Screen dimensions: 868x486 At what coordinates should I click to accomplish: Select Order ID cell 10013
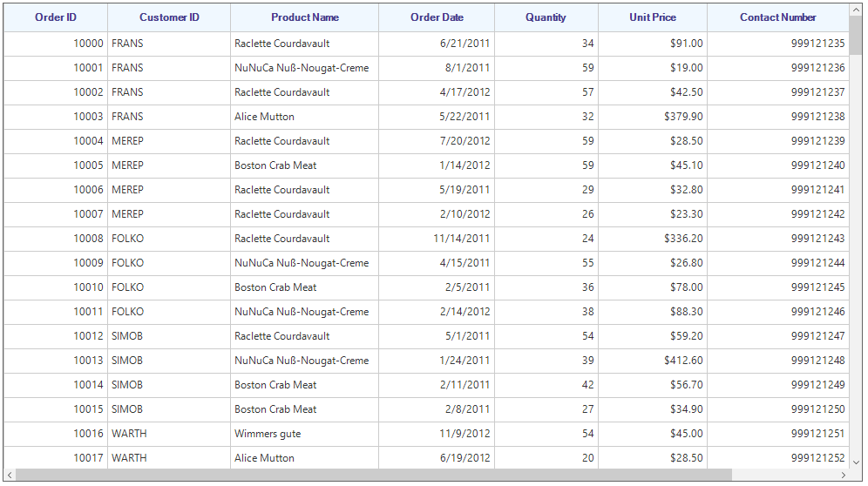point(56,360)
